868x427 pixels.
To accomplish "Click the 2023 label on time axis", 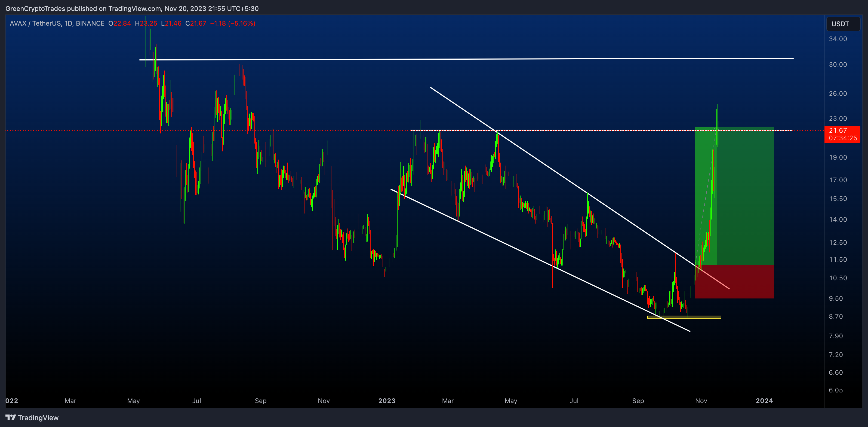I will click(387, 401).
